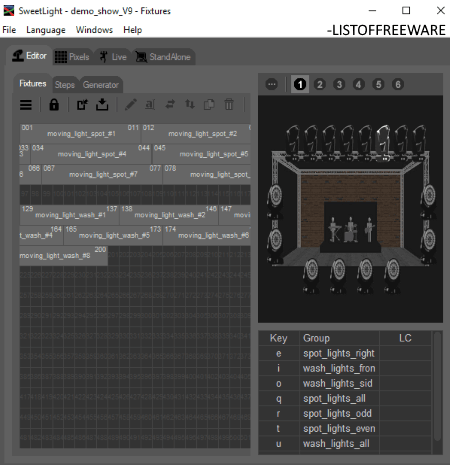Click the Key column header
Screen dimensions: 450x465
279,338
